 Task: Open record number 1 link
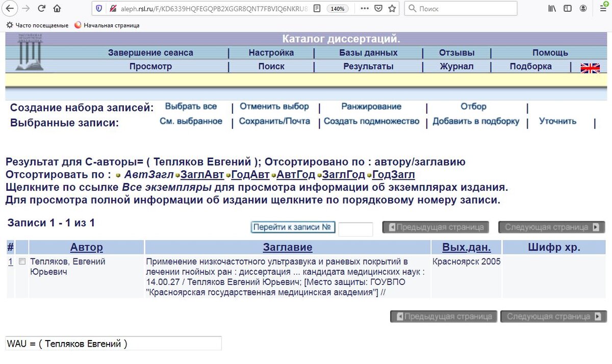coord(10,262)
